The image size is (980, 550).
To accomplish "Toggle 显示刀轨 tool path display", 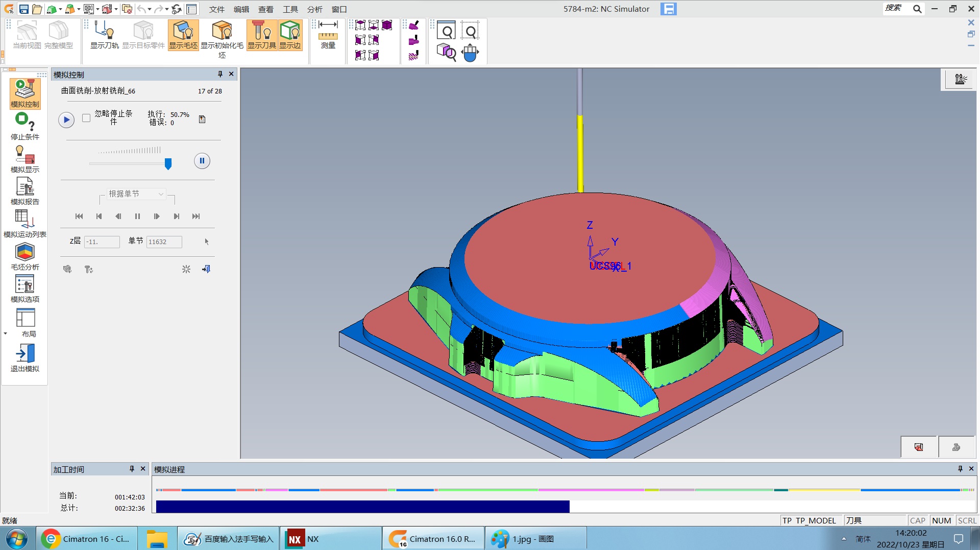I will (x=105, y=35).
